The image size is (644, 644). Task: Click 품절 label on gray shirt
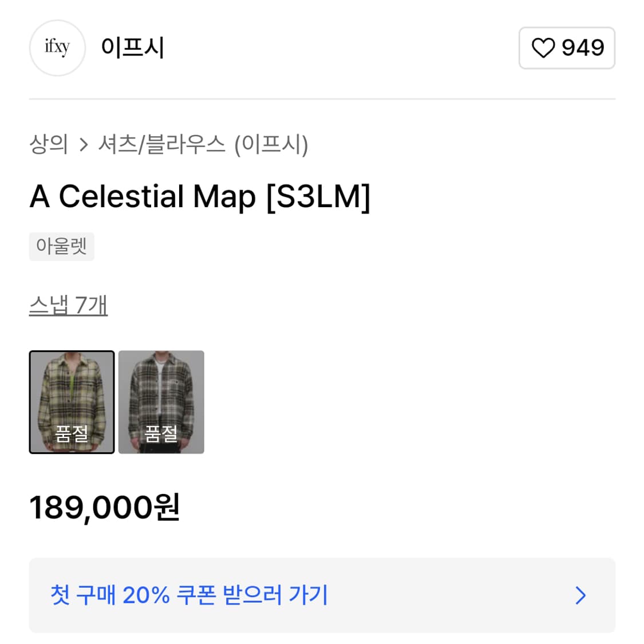161,433
